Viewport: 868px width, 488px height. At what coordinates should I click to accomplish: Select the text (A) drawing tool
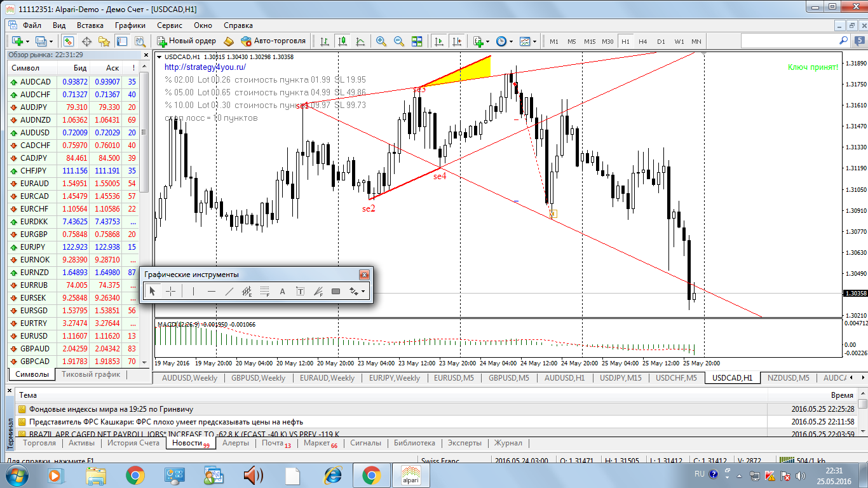283,292
